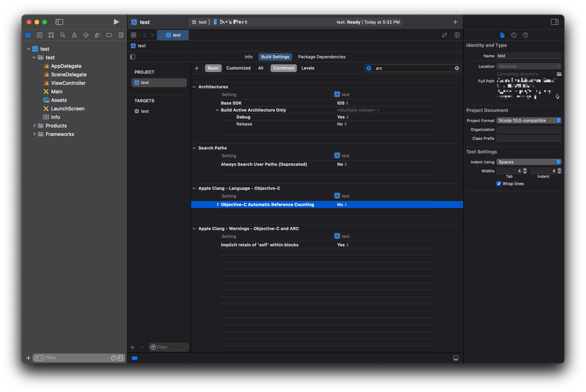Toggle the Inspectors panel button
586x392 pixels.
555,22
